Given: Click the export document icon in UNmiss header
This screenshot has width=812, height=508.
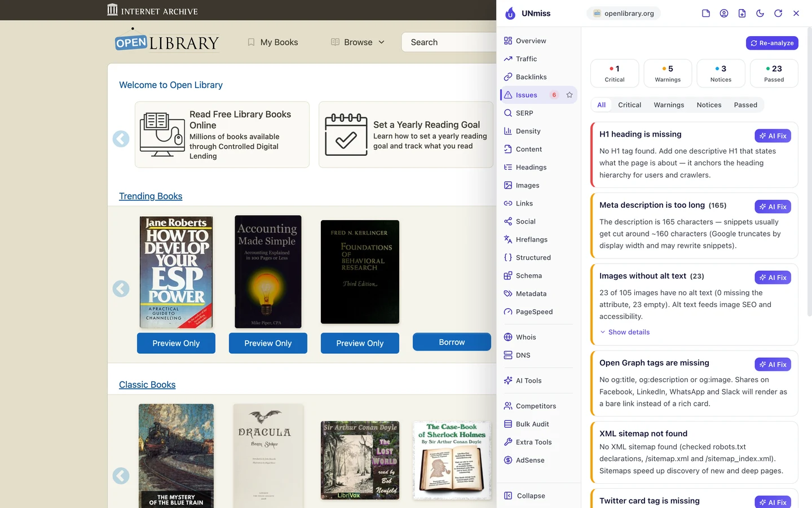Looking at the screenshot, I should [x=742, y=13].
